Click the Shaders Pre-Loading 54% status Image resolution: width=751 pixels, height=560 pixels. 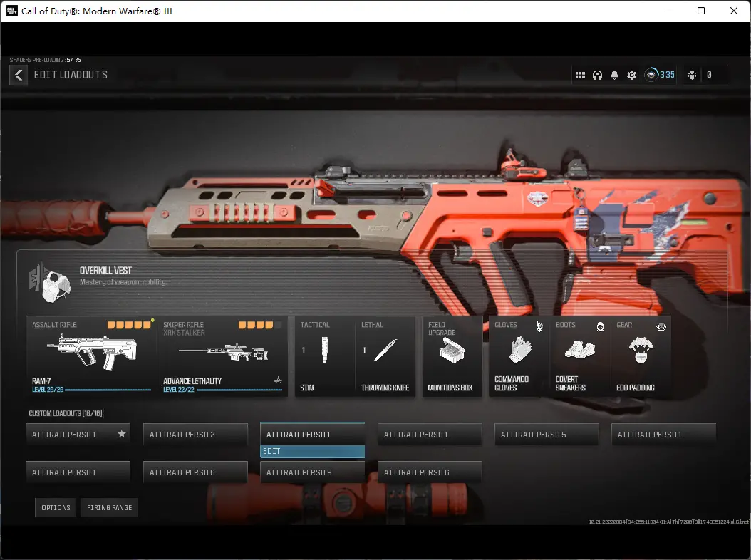(x=45, y=60)
